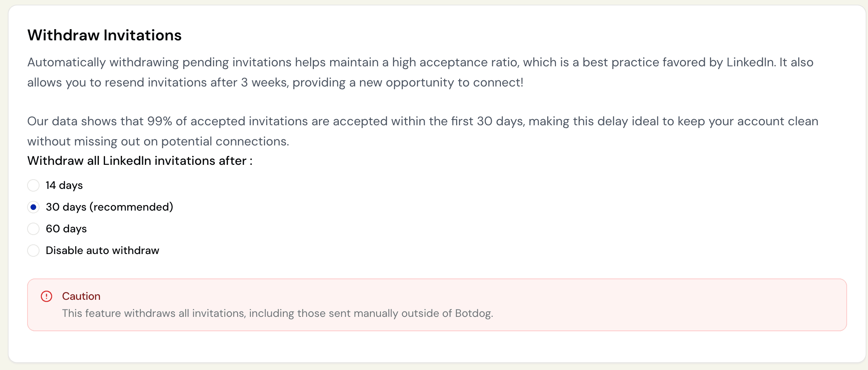Click the Caution label text
The height and width of the screenshot is (370, 868).
coord(81,296)
